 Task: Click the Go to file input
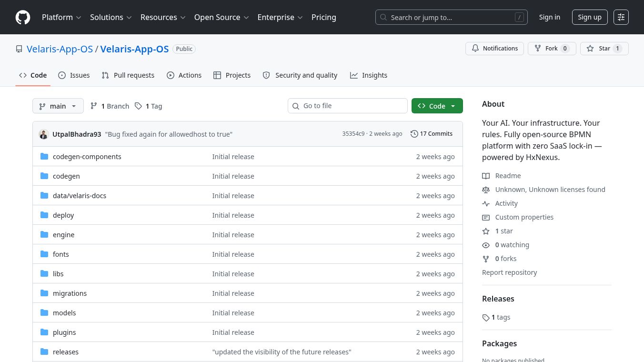(x=348, y=106)
